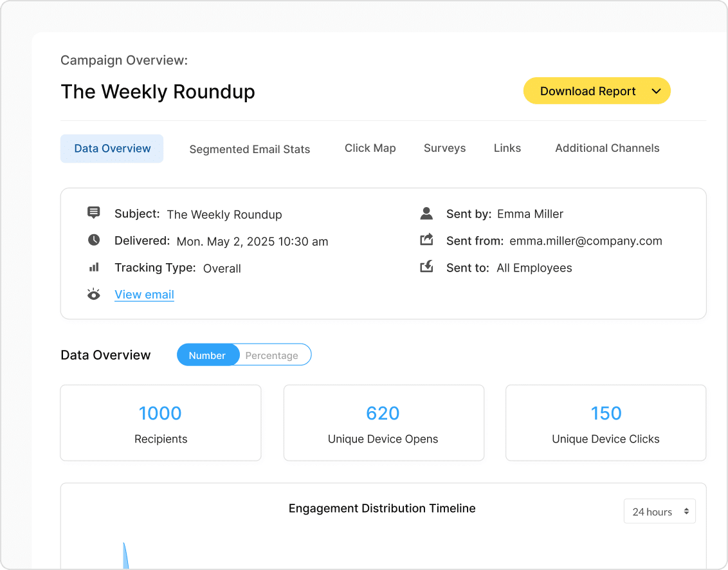
Task: Open the Data Overview tab
Action: [x=112, y=149]
